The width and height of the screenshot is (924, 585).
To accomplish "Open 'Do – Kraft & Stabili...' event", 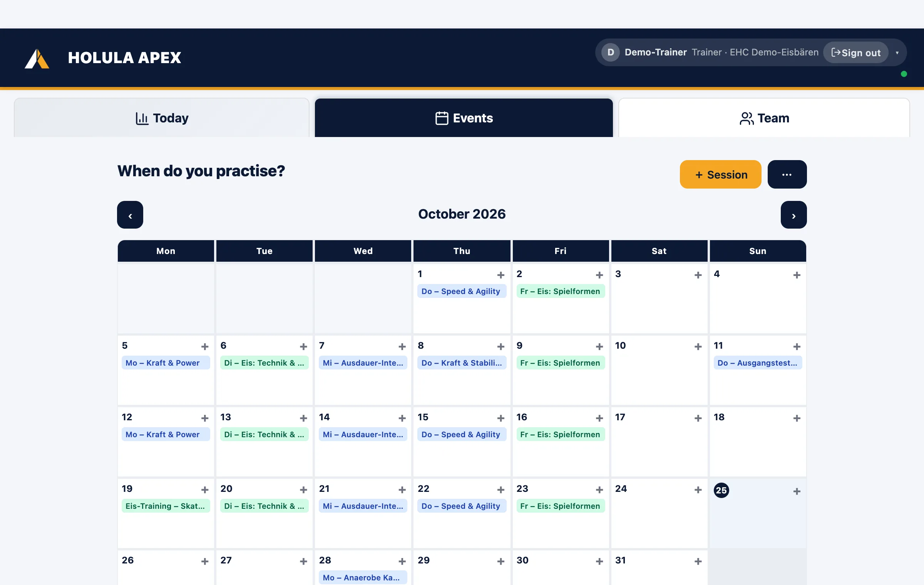I will click(462, 363).
